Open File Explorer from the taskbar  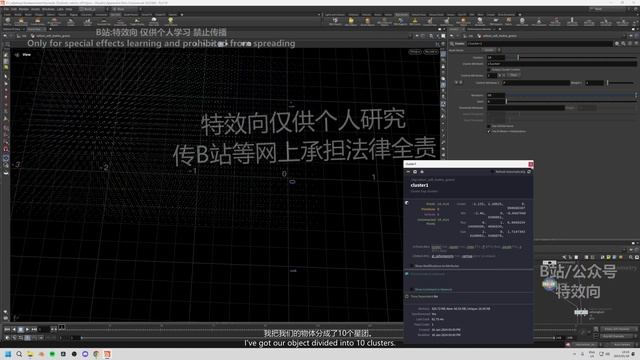(x=30, y=354)
